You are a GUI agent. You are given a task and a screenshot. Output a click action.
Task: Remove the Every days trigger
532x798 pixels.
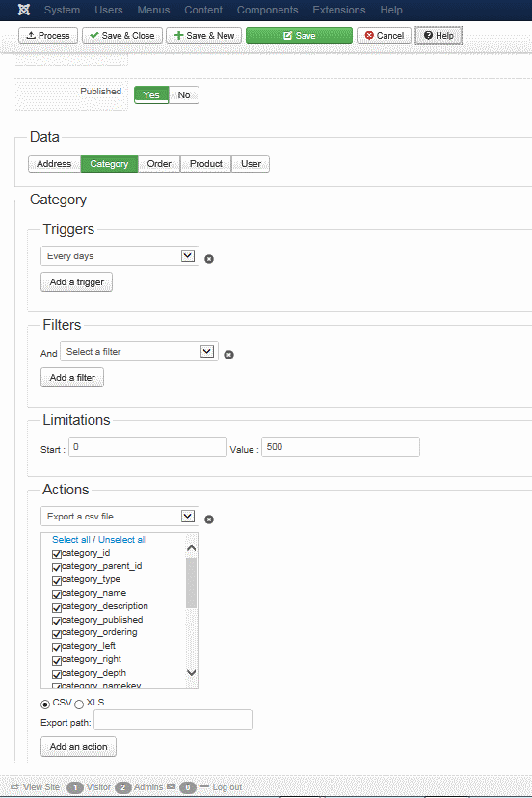209,259
